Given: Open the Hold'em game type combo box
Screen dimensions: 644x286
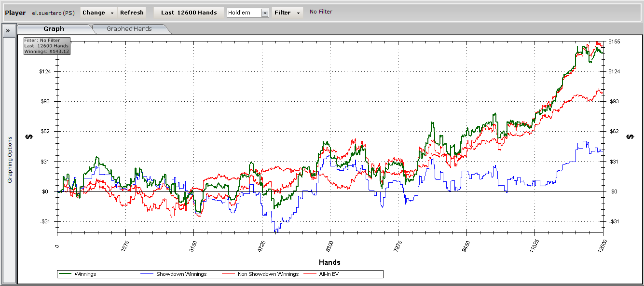Looking at the screenshot, I should [x=247, y=13].
